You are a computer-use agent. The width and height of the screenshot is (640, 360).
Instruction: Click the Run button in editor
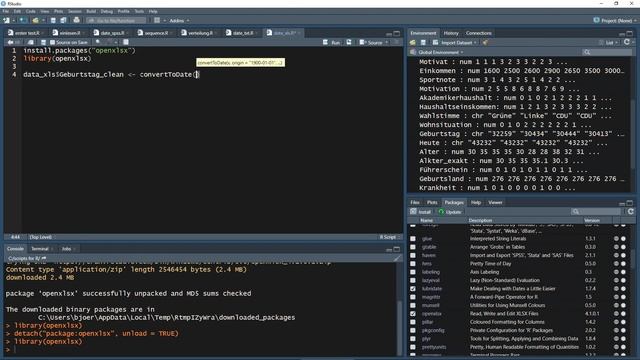tap(332, 42)
